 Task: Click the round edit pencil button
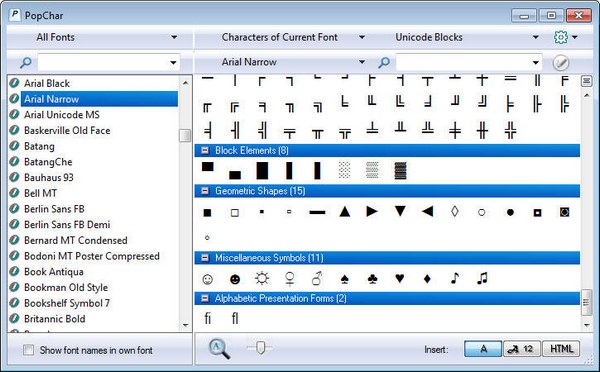point(561,63)
